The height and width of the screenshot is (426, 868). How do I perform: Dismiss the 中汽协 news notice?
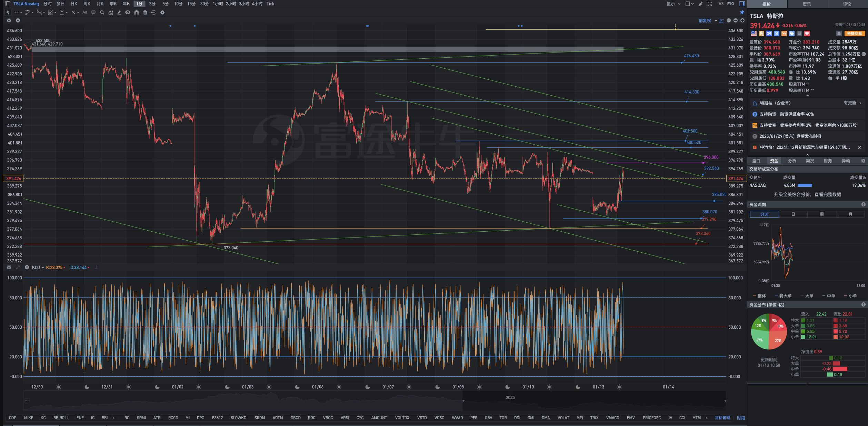coord(860,147)
